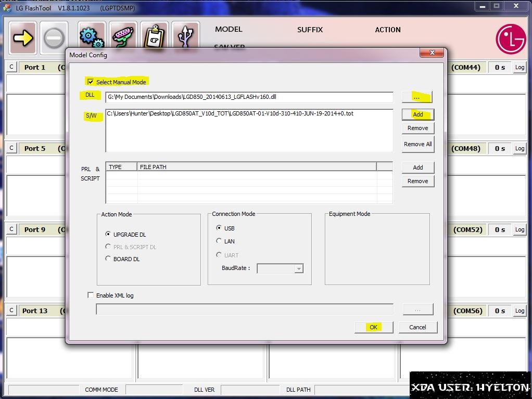This screenshot has width=532, height=399.
Task: Click Remove button for PRL & SCRIPT
Action: [417, 181]
